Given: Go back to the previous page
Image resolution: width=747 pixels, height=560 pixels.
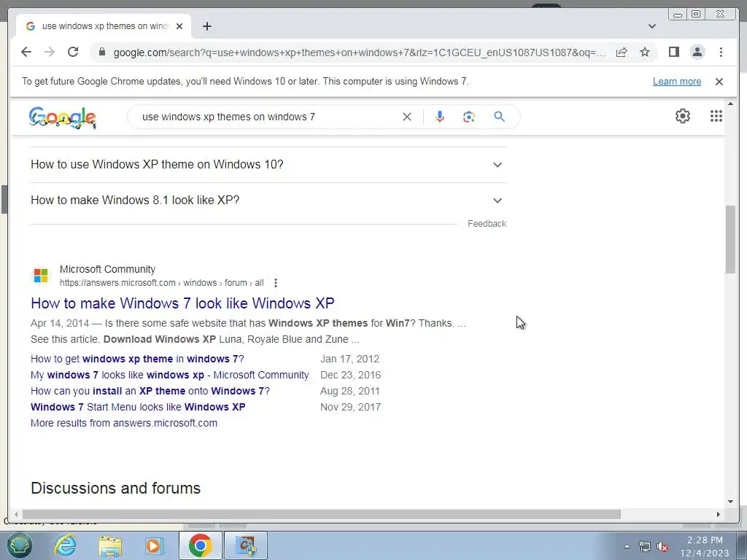Looking at the screenshot, I should tap(26, 52).
